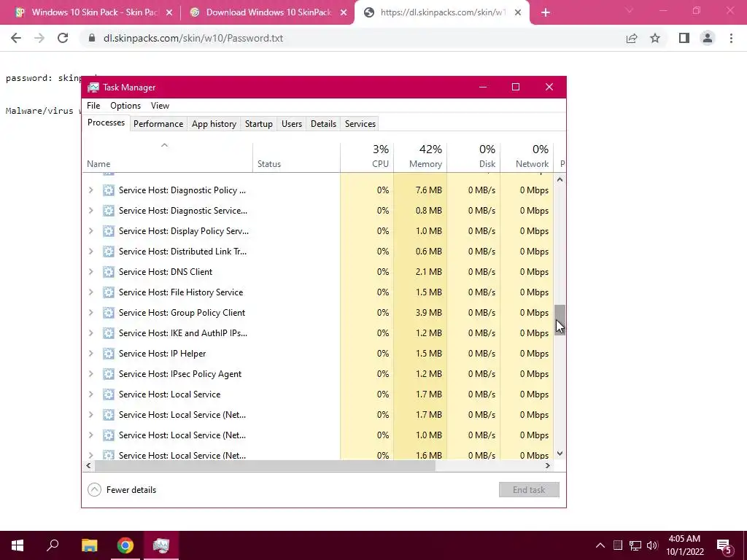Expand Service Host: DNS Client row
Viewport: 747px width, 560px height.
(90, 272)
